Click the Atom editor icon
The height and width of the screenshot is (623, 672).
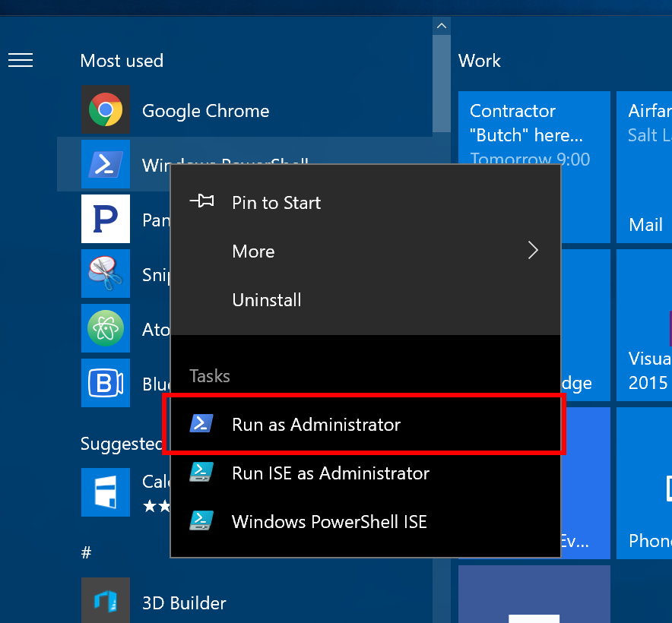pyautogui.click(x=106, y=329)
